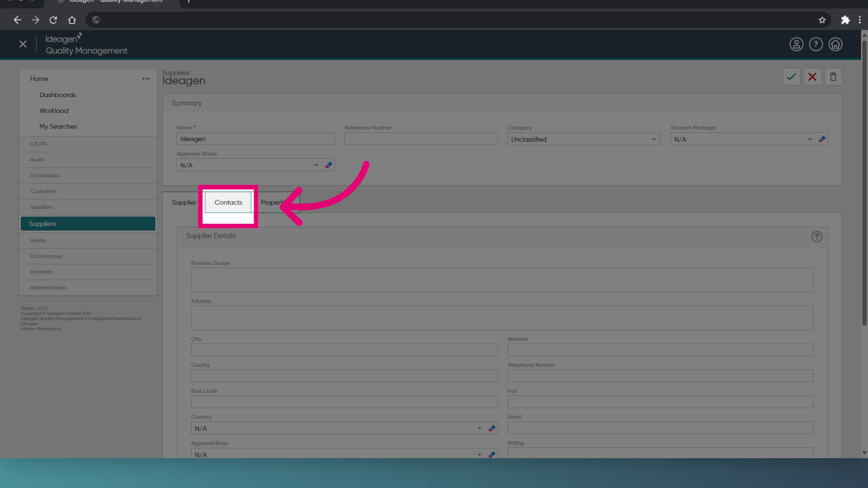Screen dimensions: 868x488
Task: Open Dashboards from the sidebar
Action: pos(57,95)
